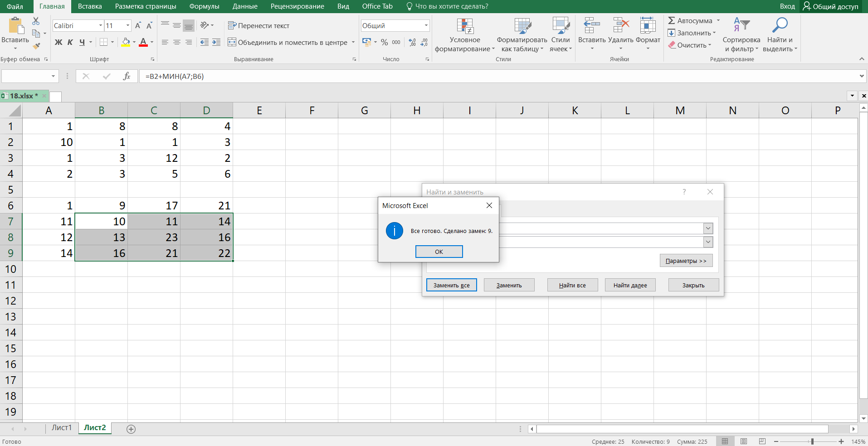Select cell C3 containing 12

(154, 158)
